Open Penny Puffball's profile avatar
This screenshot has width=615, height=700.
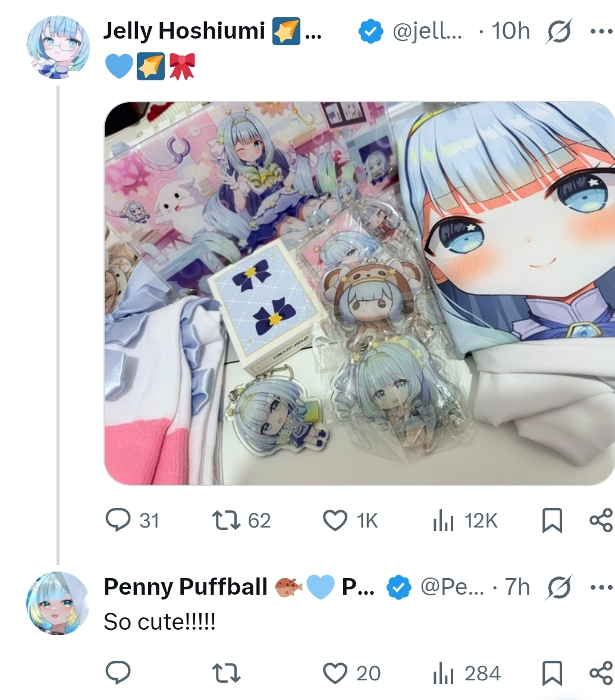pyautogui.click(x=58, y=602)
